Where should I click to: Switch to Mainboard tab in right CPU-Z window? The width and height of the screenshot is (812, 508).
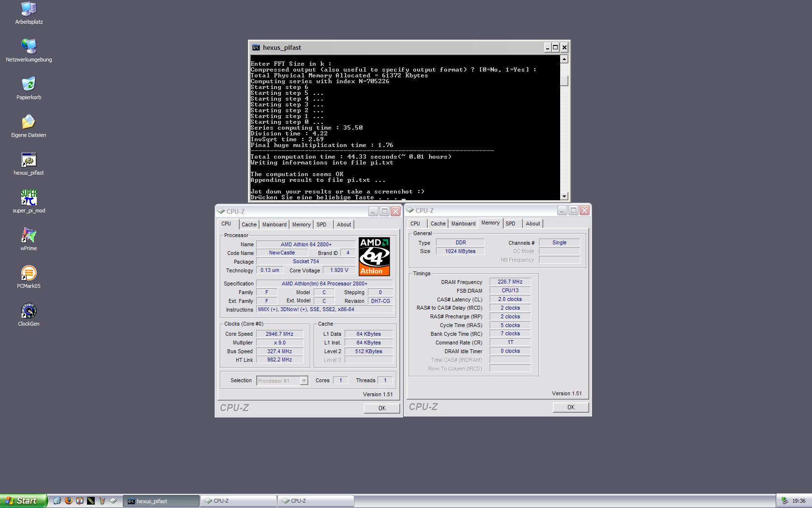[x=463, y=224]
